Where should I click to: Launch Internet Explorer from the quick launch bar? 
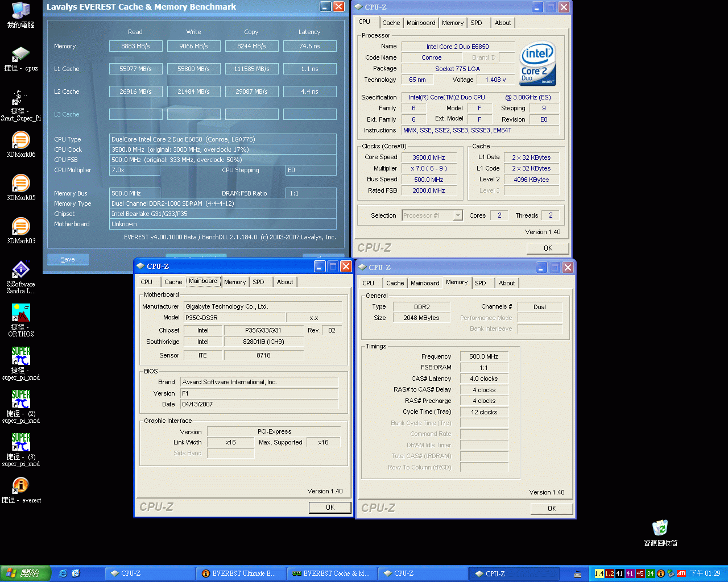[63, 573]
